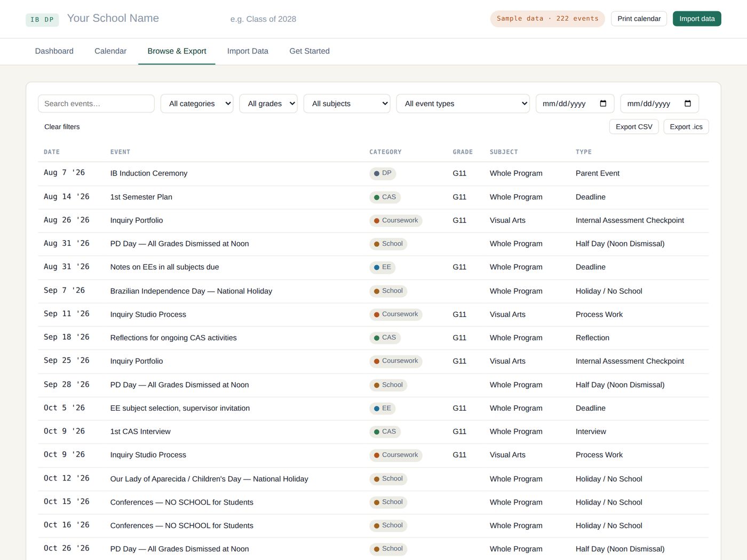
Task: Click the DP category badge for IB Induction Ceremony
Action: pos(383,173)
